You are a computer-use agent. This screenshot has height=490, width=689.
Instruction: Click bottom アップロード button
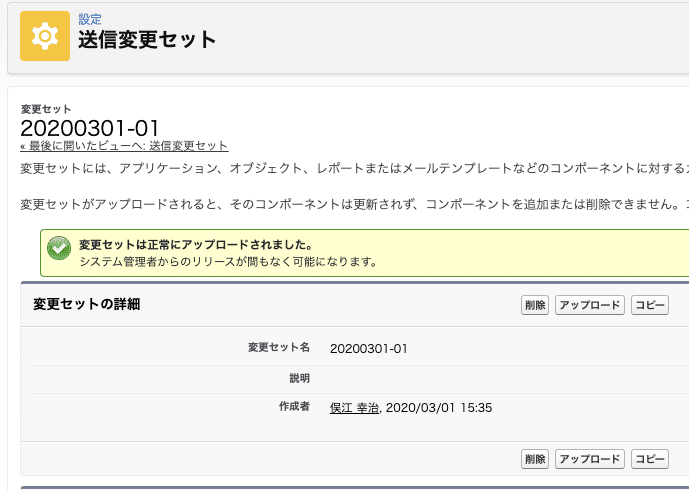tap(590, 459)
